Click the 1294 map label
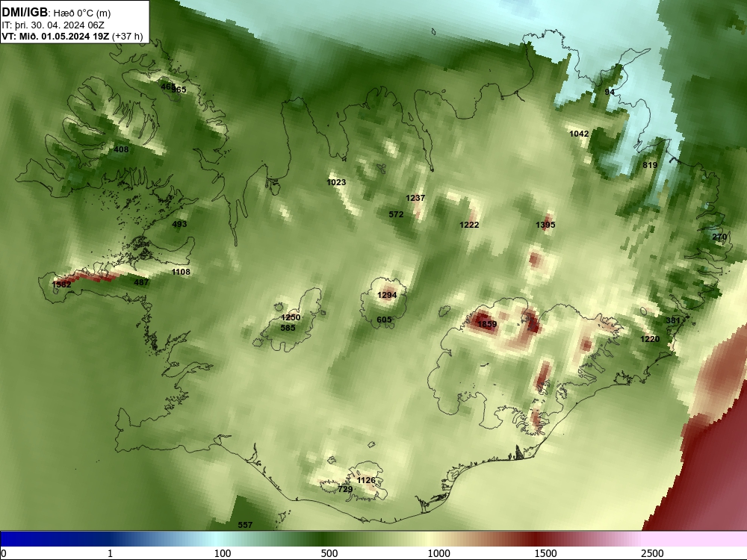Image resolution: width=747 pixels, height=560 pixels. [387, 295]
